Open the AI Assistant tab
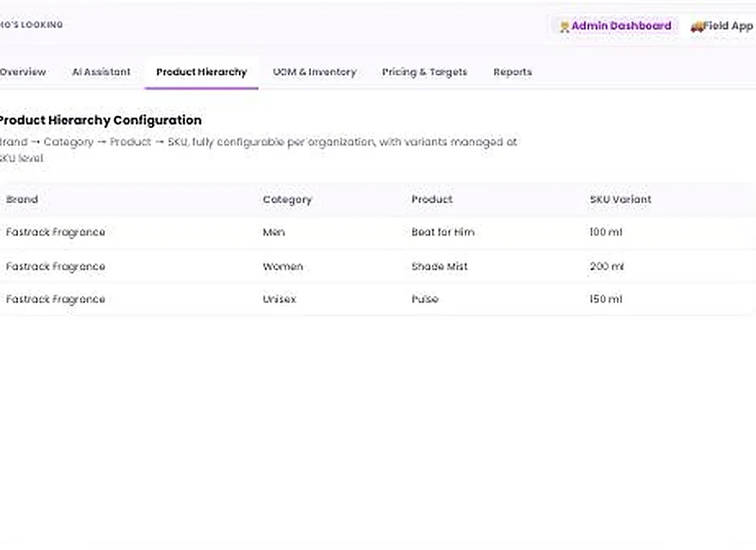 click(x=101, y=72)
